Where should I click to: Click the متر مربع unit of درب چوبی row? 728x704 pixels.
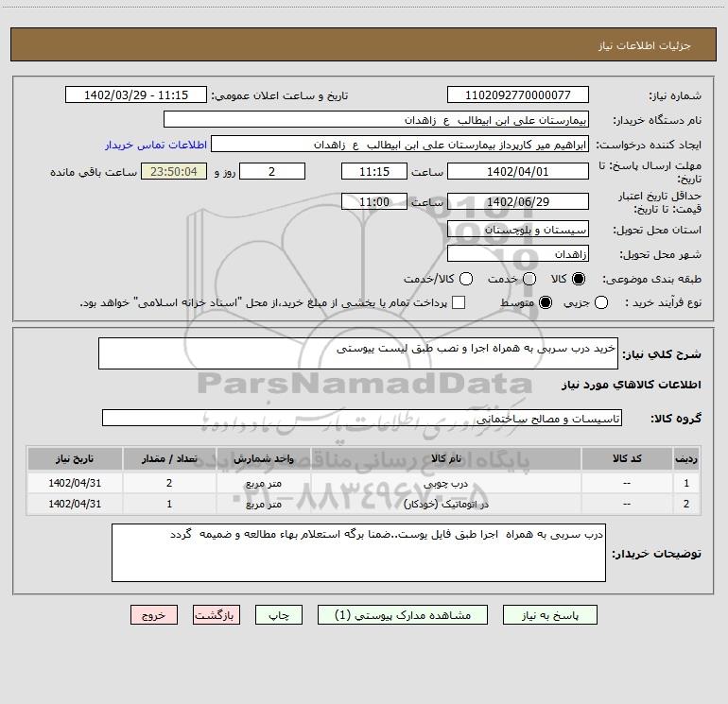[263, 483]
